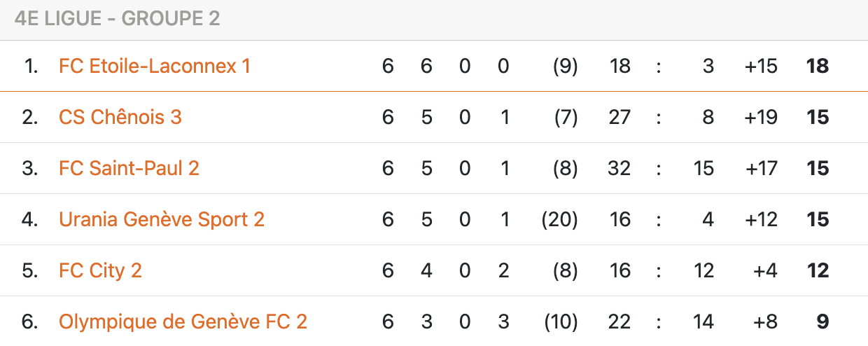Click the 18 points total for Etoile-Laconnex
The width and height of the screenshot is (868, 346).
pos(817,66)
